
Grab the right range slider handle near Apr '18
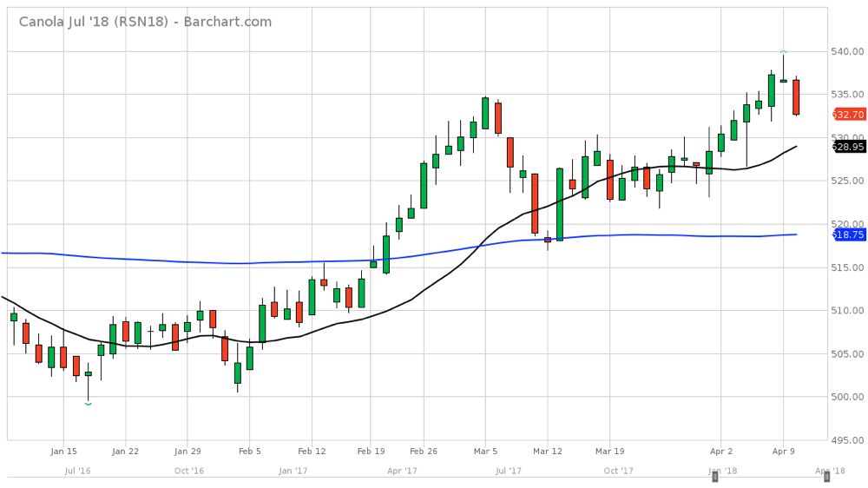[827, 476]
